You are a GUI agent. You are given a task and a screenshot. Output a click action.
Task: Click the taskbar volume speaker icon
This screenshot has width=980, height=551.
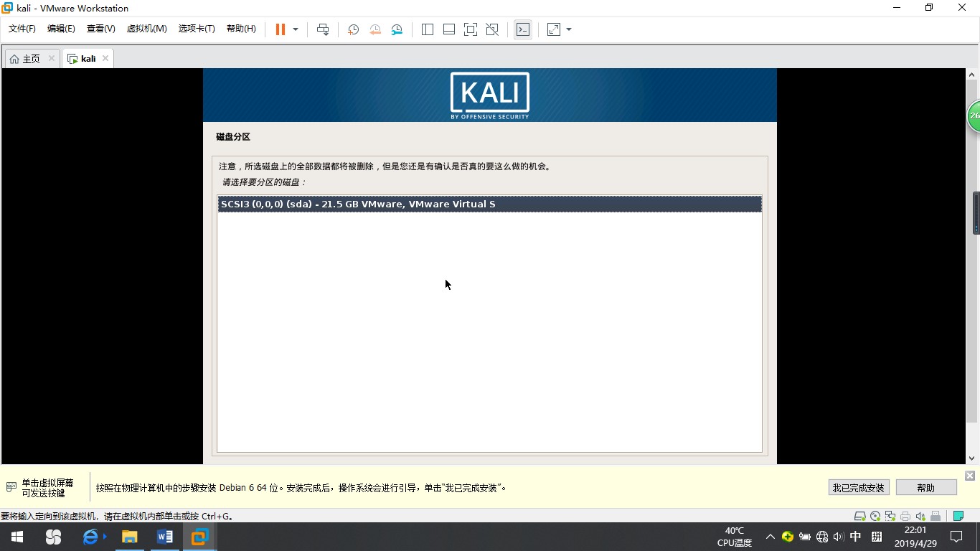pyautogui.click(x=839, y=537)
